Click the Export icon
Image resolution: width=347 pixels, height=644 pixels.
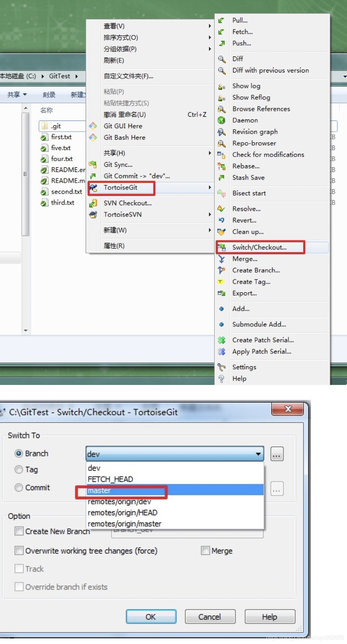point(221,293)
